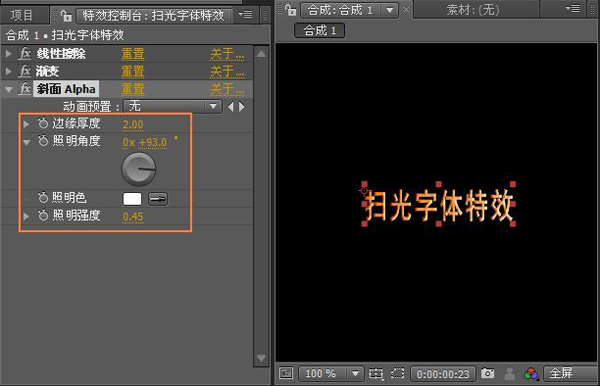Open the 100% magnification dropdown
The width and height of the screenshot is (600, 386).
(x=331, y=373)
